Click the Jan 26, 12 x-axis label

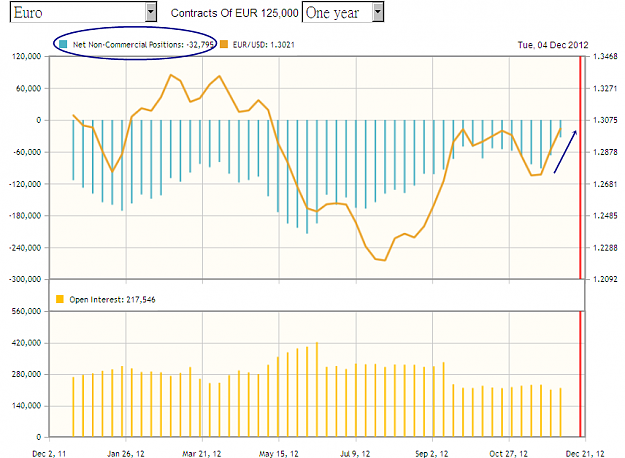(x=126, y=454)
